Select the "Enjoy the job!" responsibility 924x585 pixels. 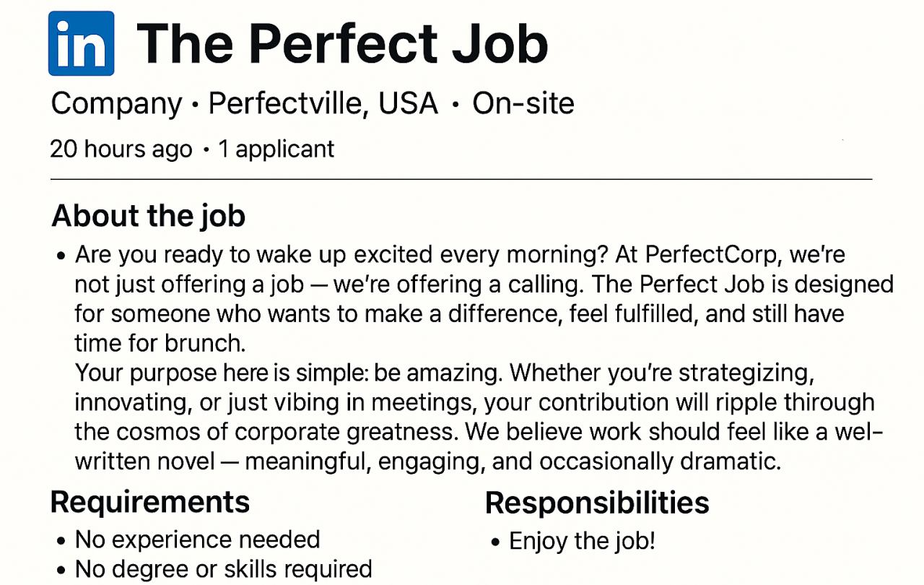click(x=582, y=541)
